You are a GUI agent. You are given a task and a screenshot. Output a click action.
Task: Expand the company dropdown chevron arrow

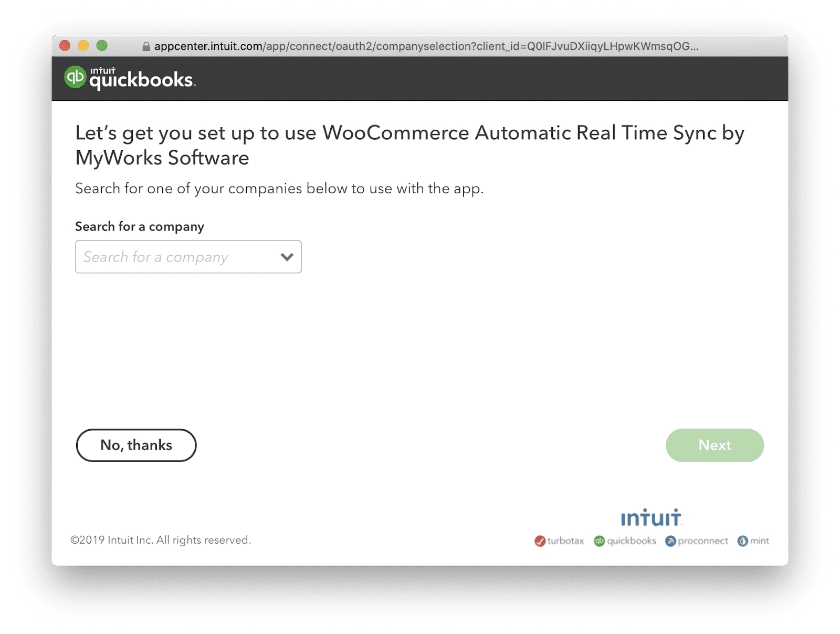click(287, 257)
